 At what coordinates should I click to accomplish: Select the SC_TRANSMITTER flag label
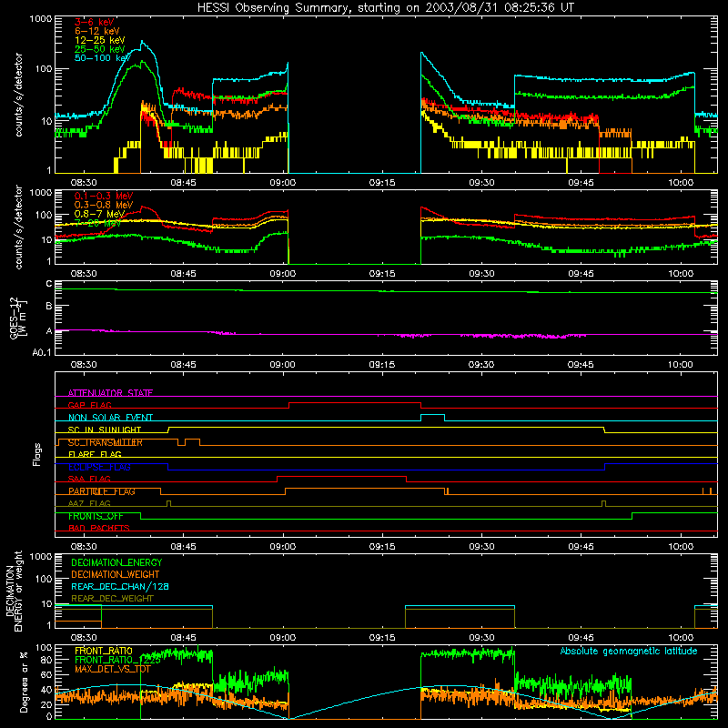pyautogui.click(x=106, y=442)
